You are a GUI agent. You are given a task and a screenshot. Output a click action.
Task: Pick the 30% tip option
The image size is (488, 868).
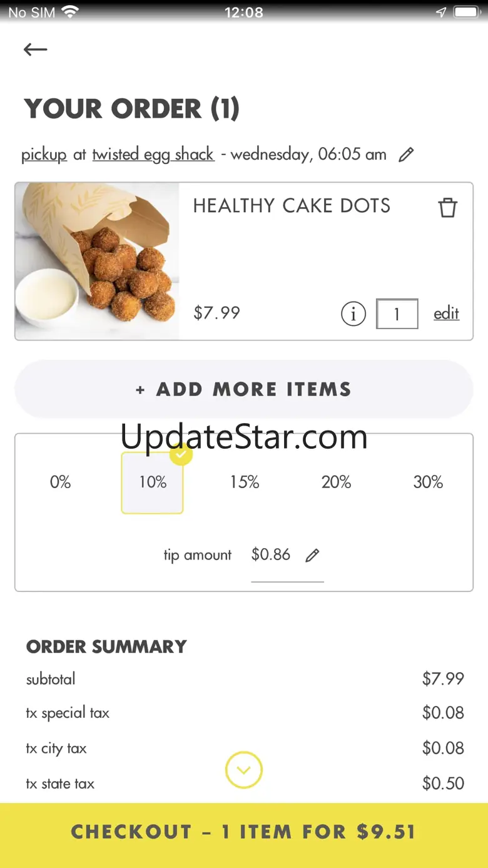[x=428, y=483]
